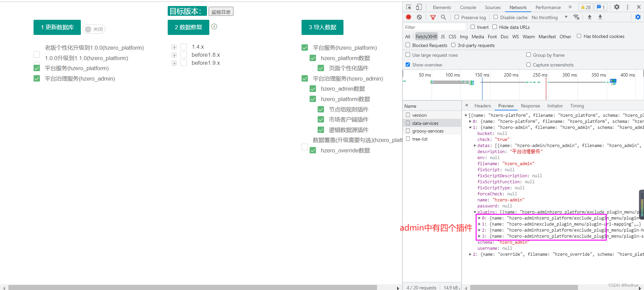Click the 2 数据修复 button
Screen dimensions: 644x290
point(189,27)
